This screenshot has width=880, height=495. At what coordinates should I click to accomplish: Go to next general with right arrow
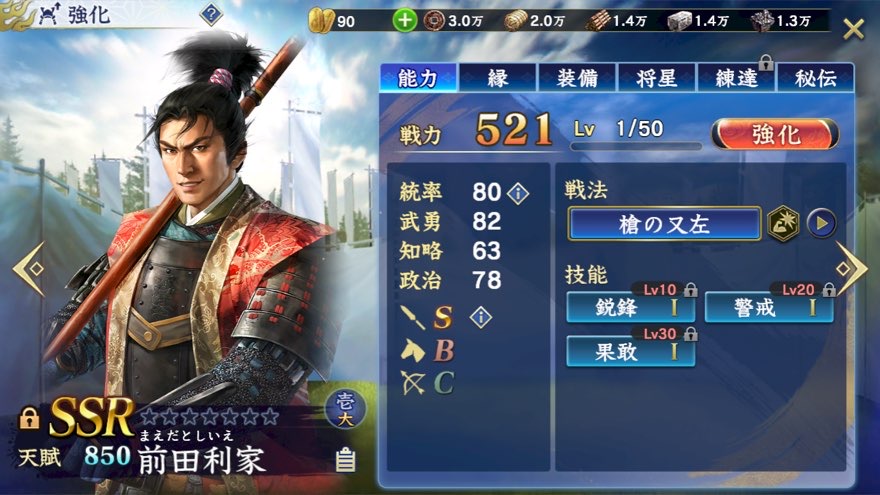pos(851,269)
